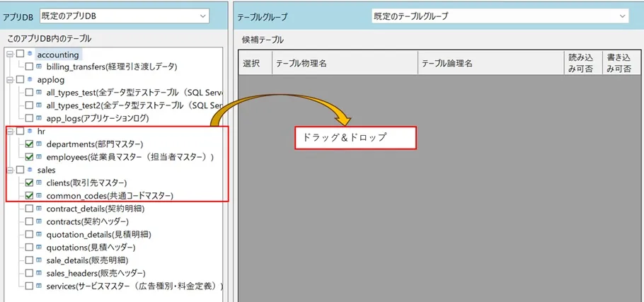Collapse the applog schema node

(10, 80)
